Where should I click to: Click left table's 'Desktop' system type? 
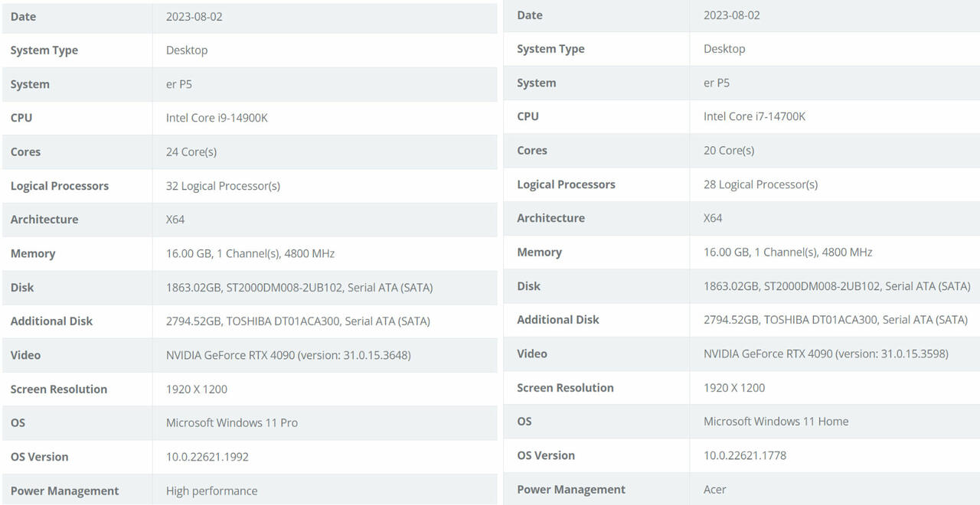(187, 50)
